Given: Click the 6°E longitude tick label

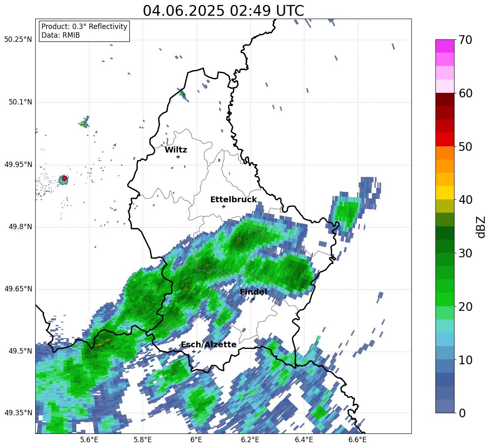Looking at the screenshot, I should pos(196,440).
